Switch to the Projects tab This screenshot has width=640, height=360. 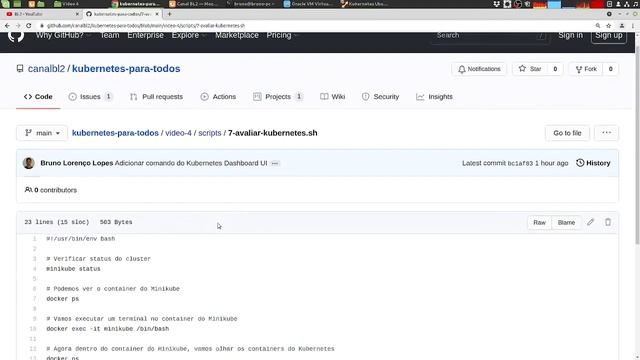click(278, 97)
